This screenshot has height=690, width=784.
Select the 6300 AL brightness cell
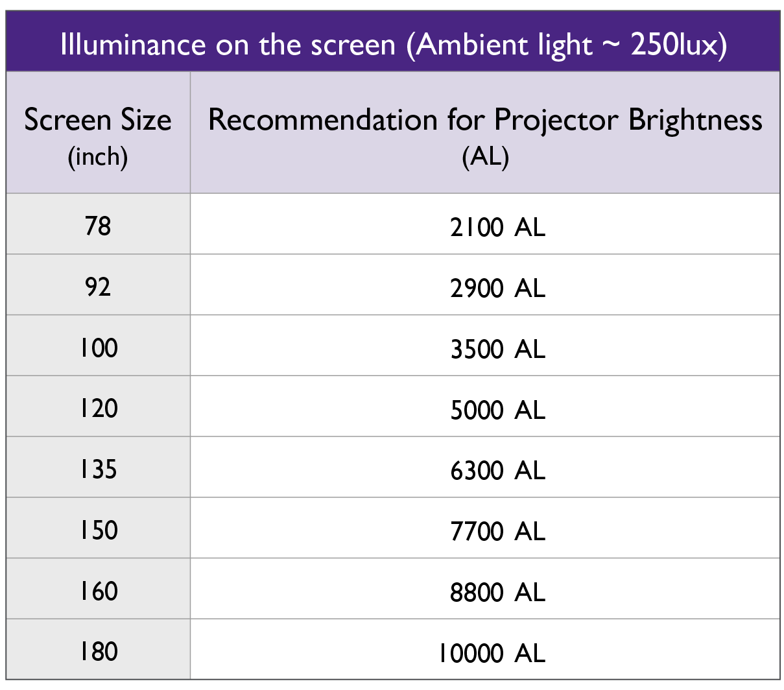497,470
